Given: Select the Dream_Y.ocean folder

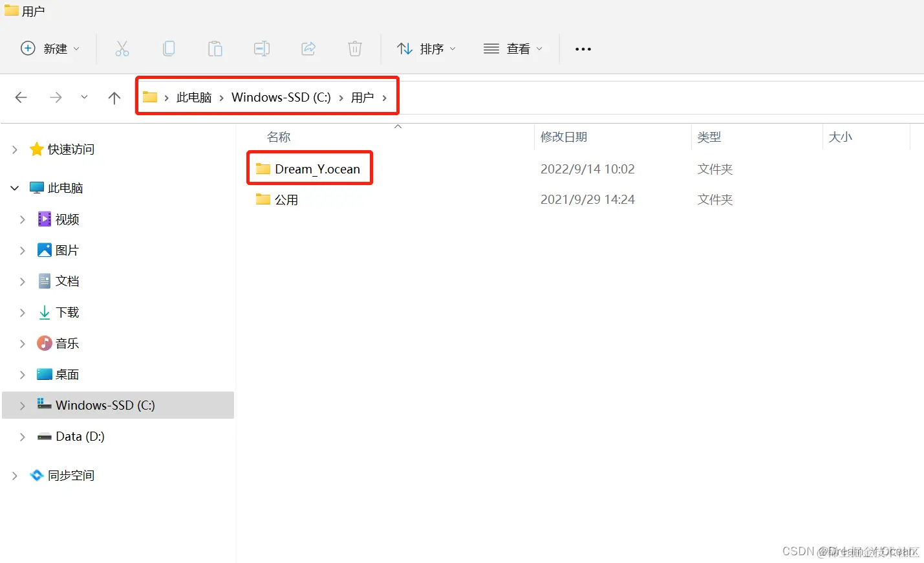Looking at the screenshot, I should (x=317, y=169).
